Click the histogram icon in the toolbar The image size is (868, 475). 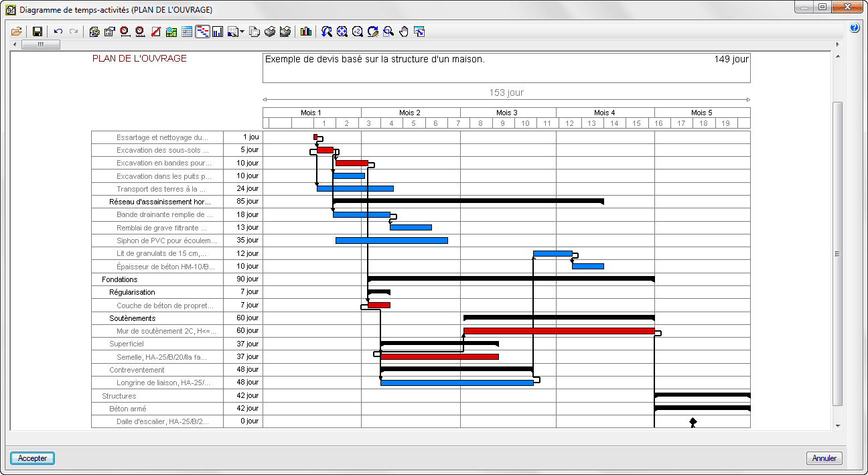(306, 31)
